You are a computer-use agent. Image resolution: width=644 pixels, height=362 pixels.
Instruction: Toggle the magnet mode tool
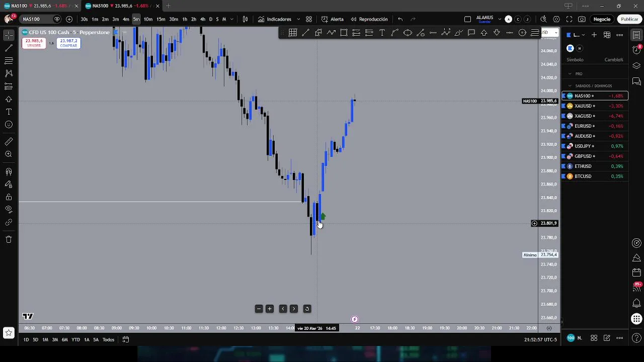point(9,172)
